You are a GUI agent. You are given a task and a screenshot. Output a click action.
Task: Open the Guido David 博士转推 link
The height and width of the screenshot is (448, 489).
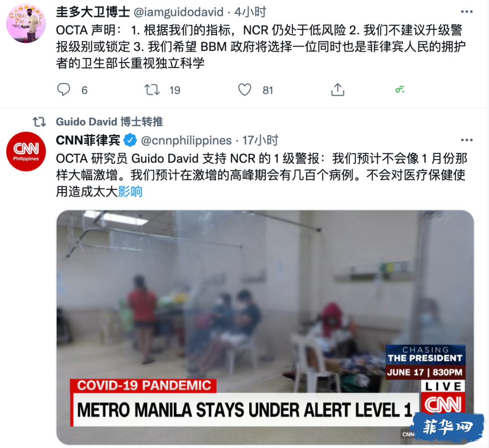[109, 122]
